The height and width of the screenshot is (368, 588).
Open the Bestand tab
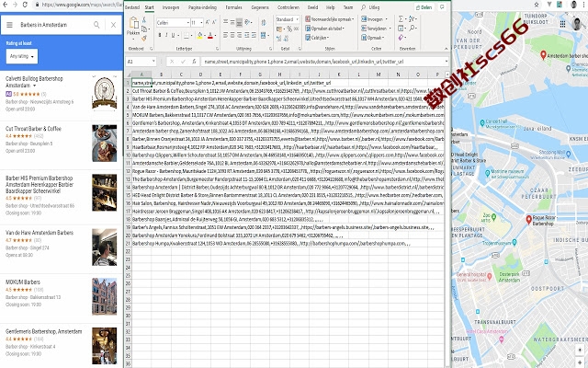click(x=132, y=7)
